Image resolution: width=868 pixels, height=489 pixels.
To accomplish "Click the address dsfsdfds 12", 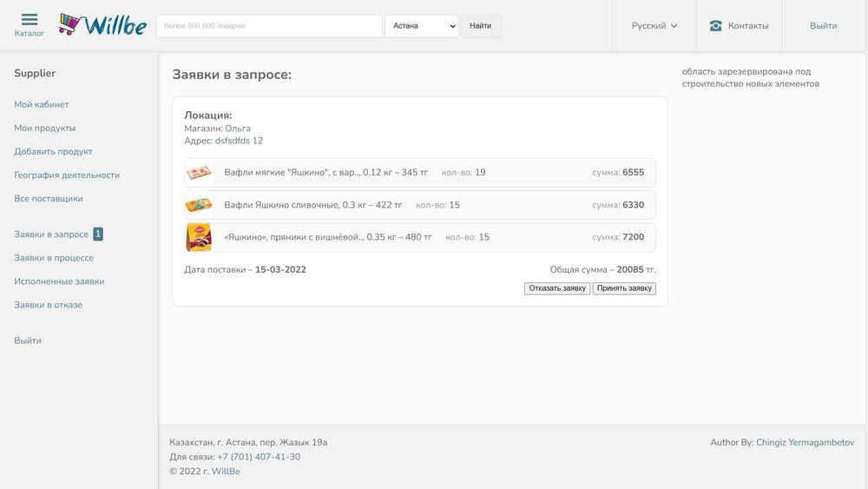I will click(240, 141).
